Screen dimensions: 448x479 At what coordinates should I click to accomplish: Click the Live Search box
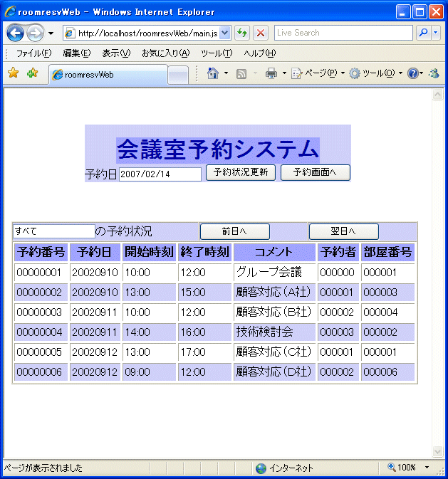(343, 33)
